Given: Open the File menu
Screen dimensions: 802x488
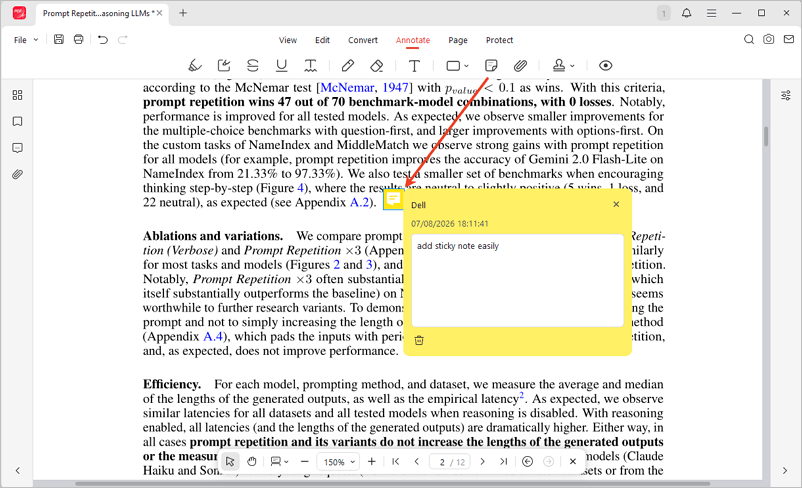Looking at the screenshot, I should (26, 40).
